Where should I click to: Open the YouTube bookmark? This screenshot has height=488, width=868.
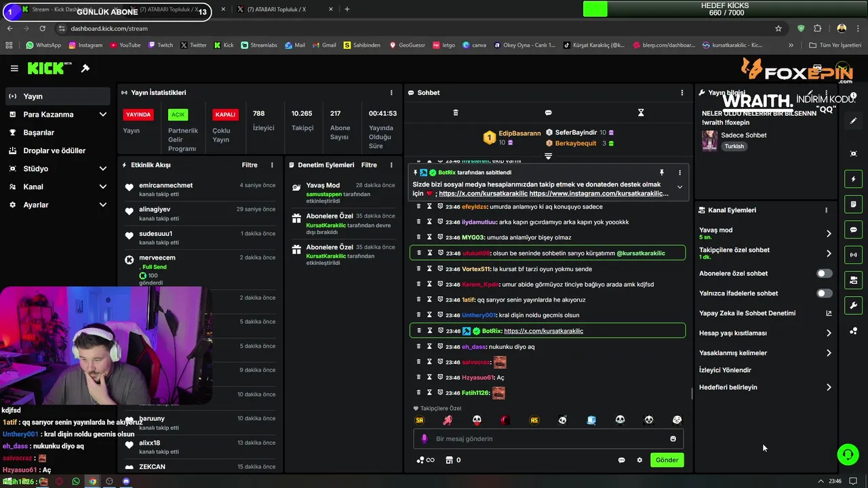[125, 45]
